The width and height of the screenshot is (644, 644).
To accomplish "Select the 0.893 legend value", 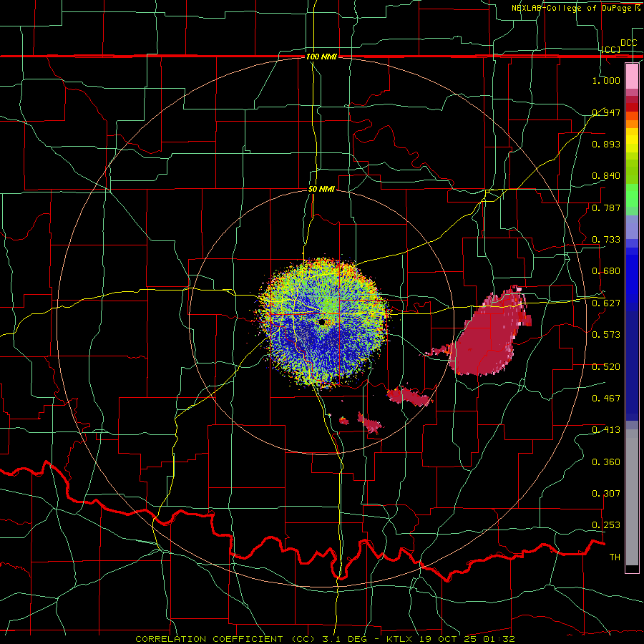I will tap(606, 144).
